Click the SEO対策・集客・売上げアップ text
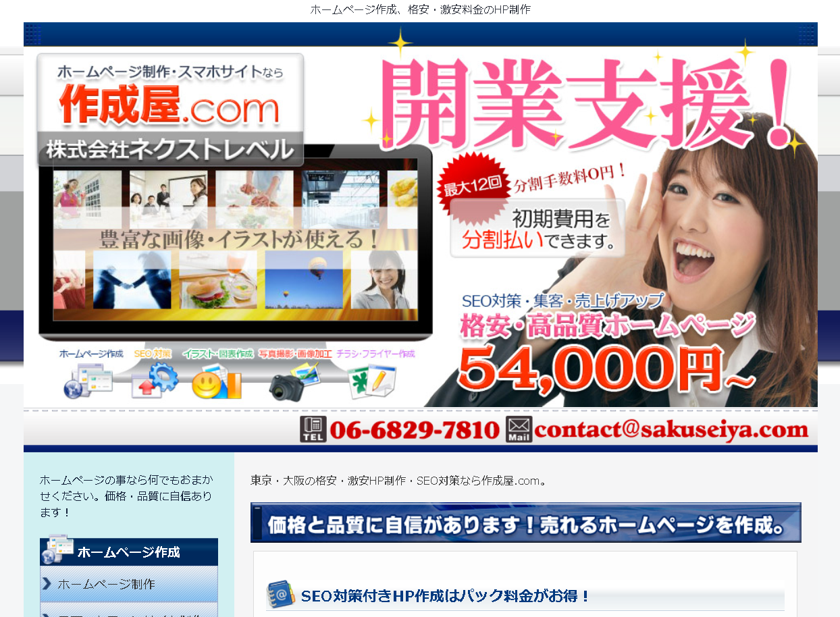 coord(562,301)
